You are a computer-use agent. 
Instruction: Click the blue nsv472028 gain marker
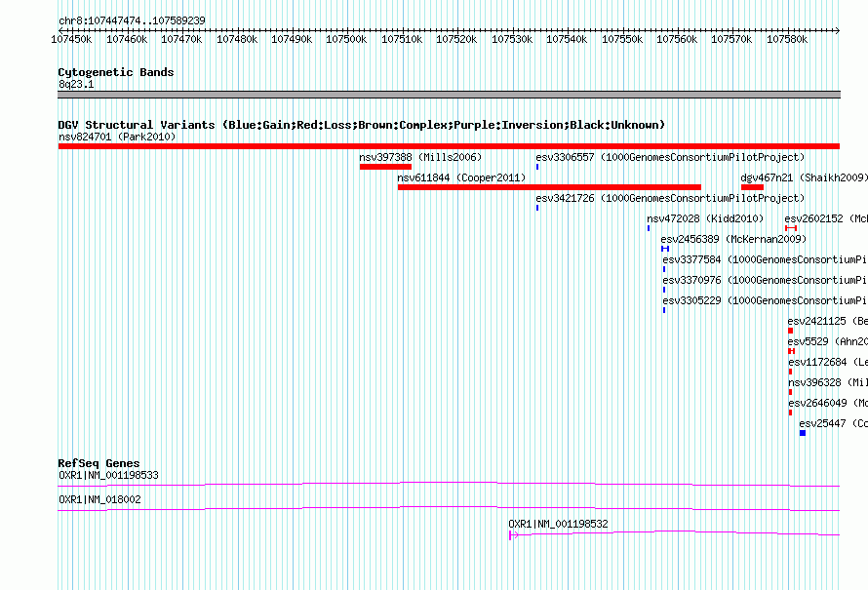pos(649,228)
